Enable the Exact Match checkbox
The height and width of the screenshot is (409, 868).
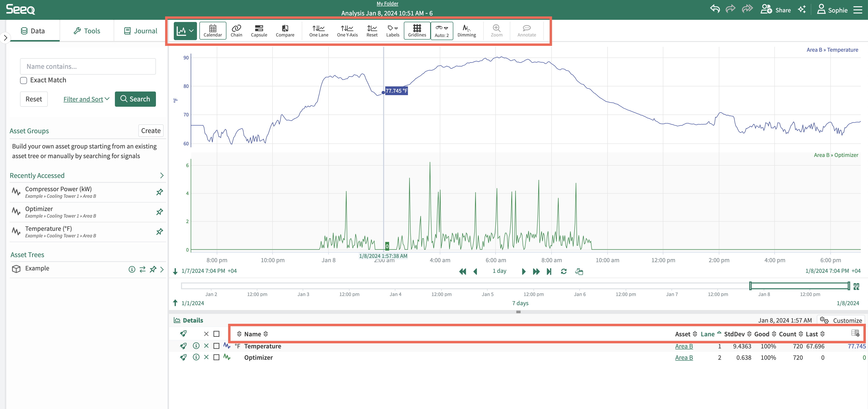pyautogui.click(x=24, y=80)
